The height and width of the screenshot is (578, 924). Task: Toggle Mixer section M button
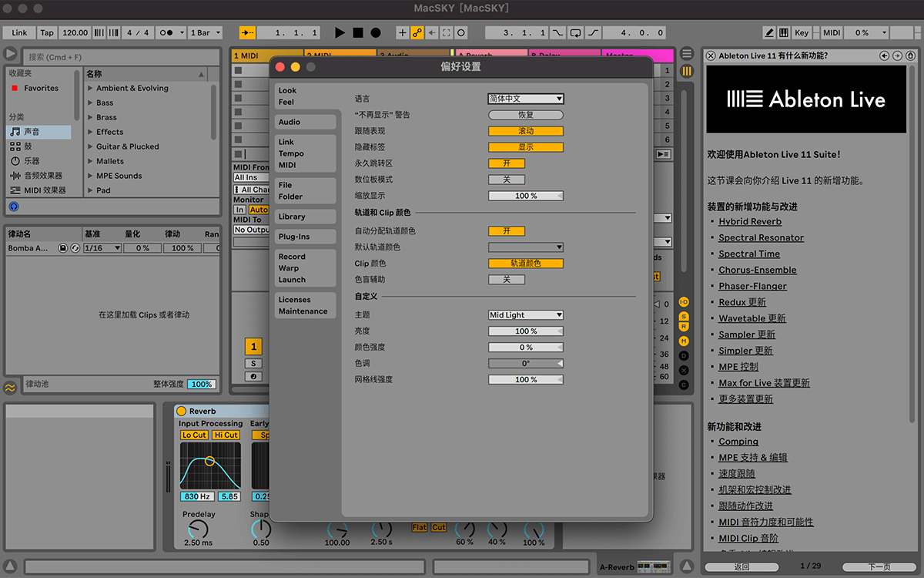point(684,341)
